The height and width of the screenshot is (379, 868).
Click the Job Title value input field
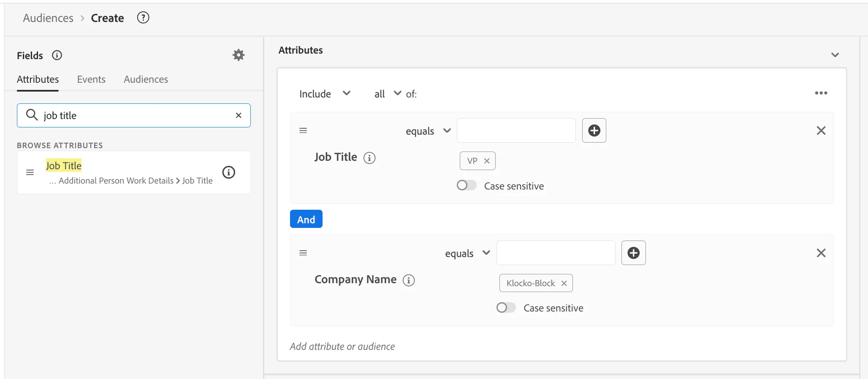516,130
